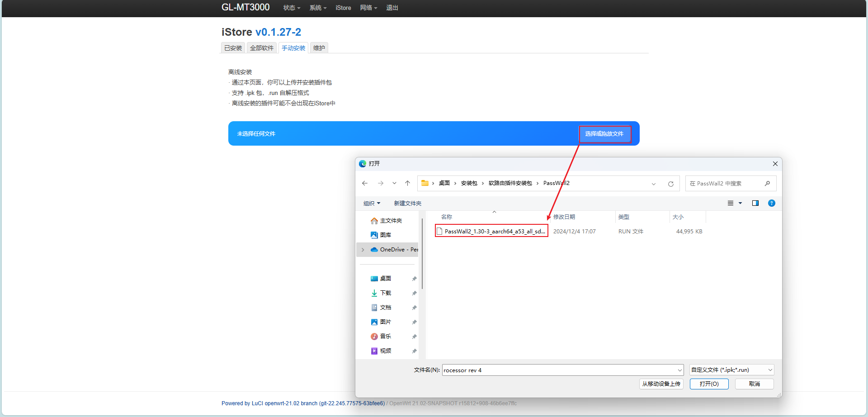Viewport: 868px width, 417px height.
Task: Open the 网络 menu in navbar
Action: 368,8
